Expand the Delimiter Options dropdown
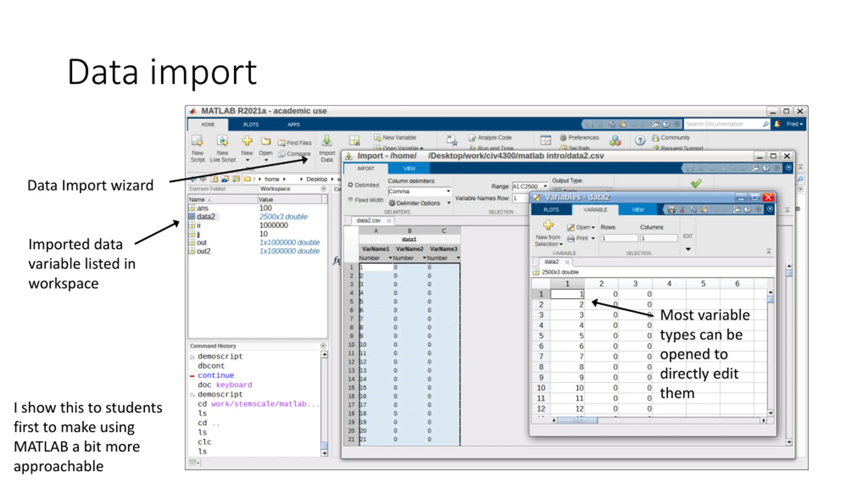The width and height of the screenshot is (868, 488). [x=449, y=203]
